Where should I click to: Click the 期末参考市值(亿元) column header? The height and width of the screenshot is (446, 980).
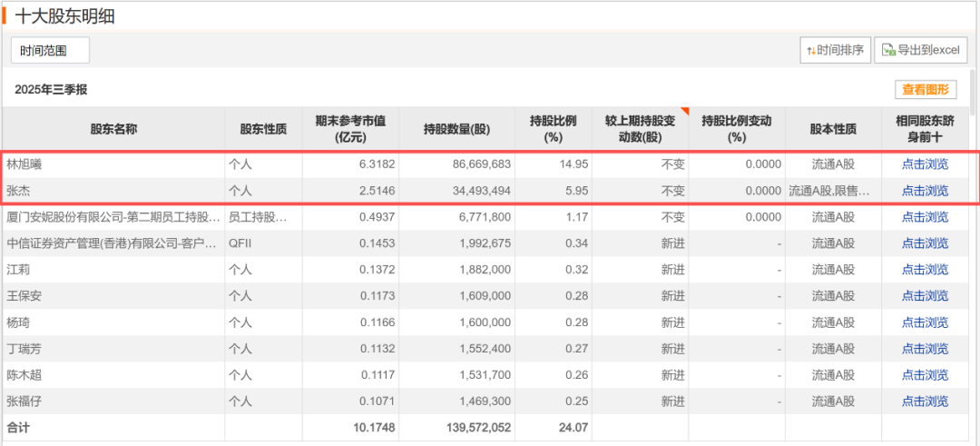coord(350,129)
